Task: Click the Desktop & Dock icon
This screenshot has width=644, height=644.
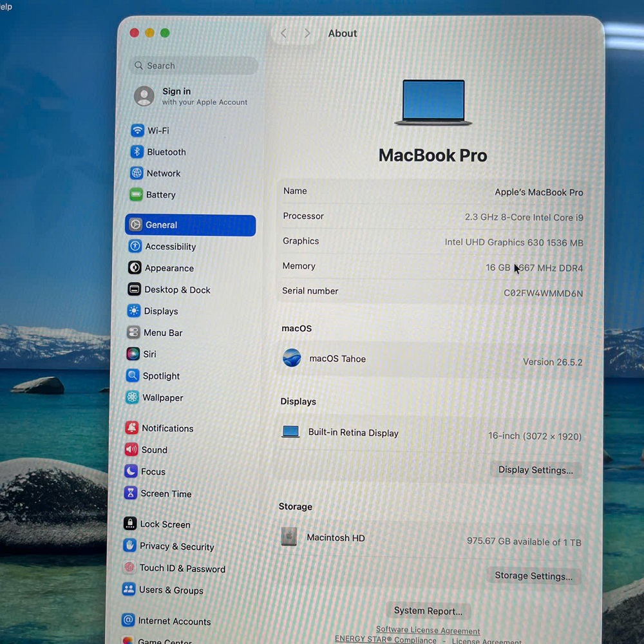Action: click(135, 289)
